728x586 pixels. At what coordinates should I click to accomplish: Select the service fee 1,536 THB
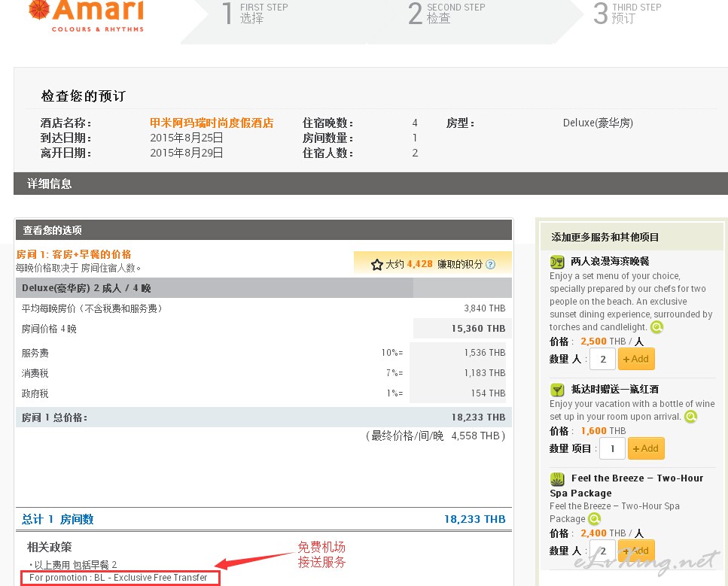(485, 353)
